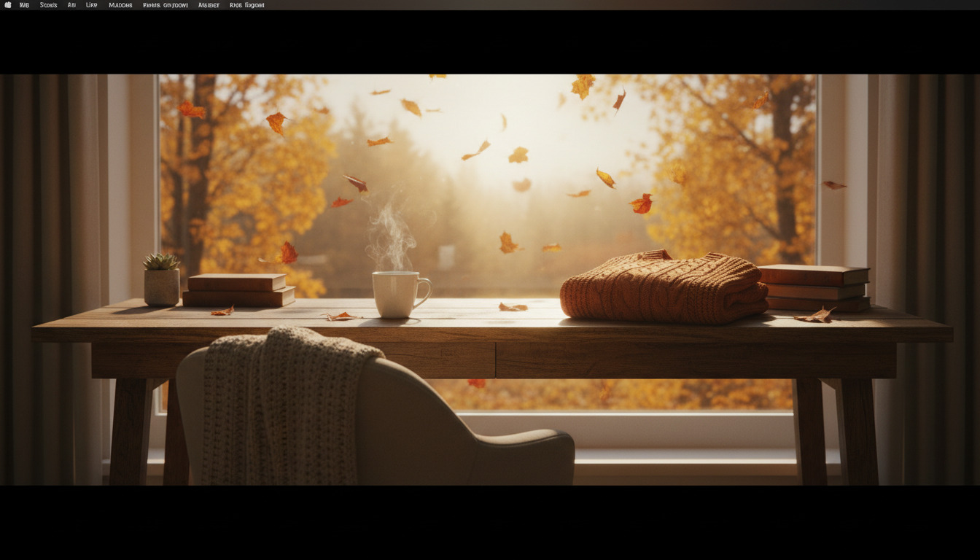This screenshot has width=980, height=560.
Task: Open the Scous menu
Action: pyautogui.click(x=47, y=5)
